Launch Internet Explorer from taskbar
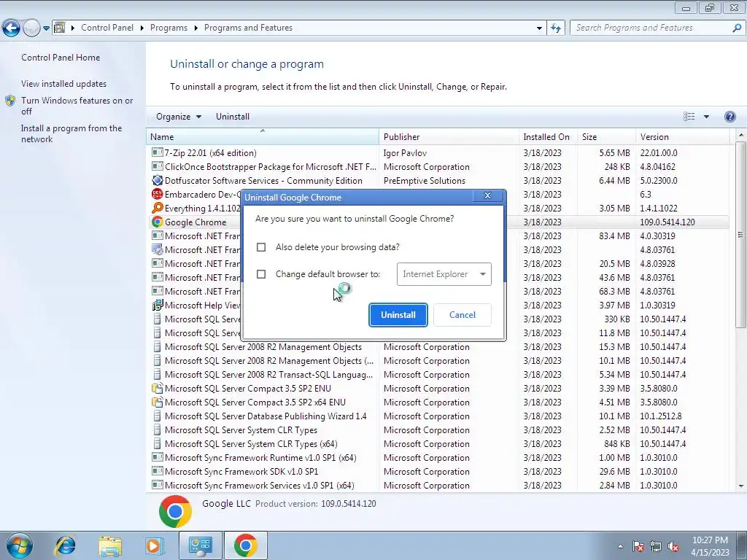 (65, 545)
